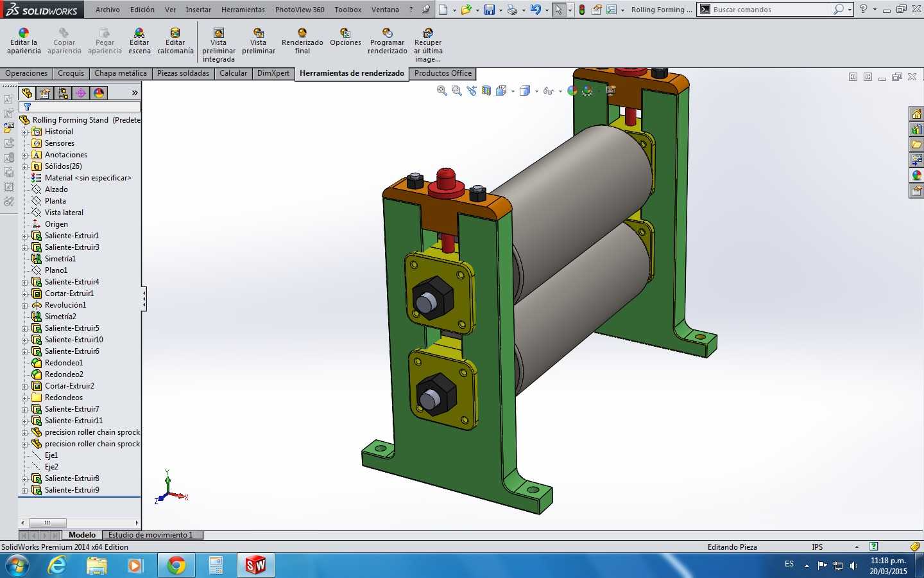This screenshot has height=578, width=924.
Task: Open the DisplayManager tab in feature panel
Action: (x=99, y=93)
